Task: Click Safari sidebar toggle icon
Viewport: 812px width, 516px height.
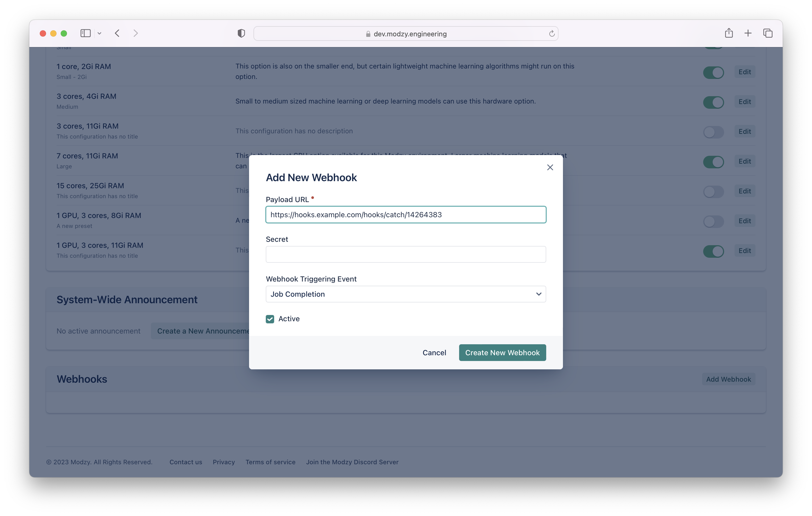Action: [x=85, y=33]
